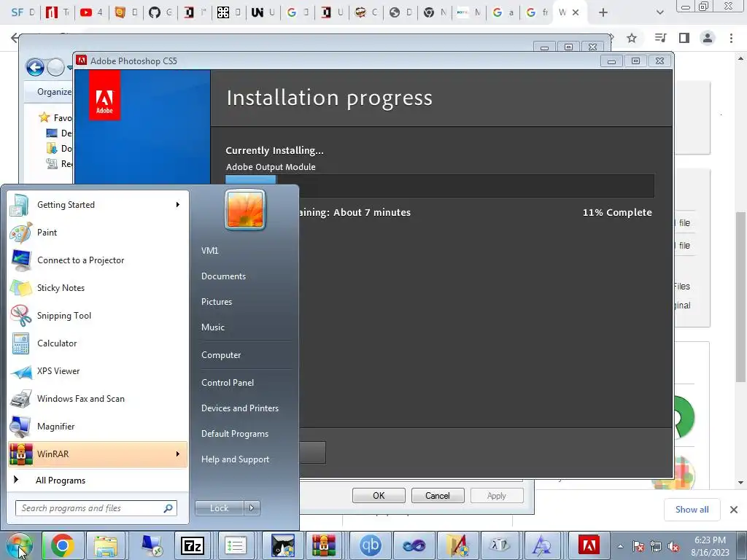Click the network tray icon
Viewport: 747px width, 560px height.
656,547
